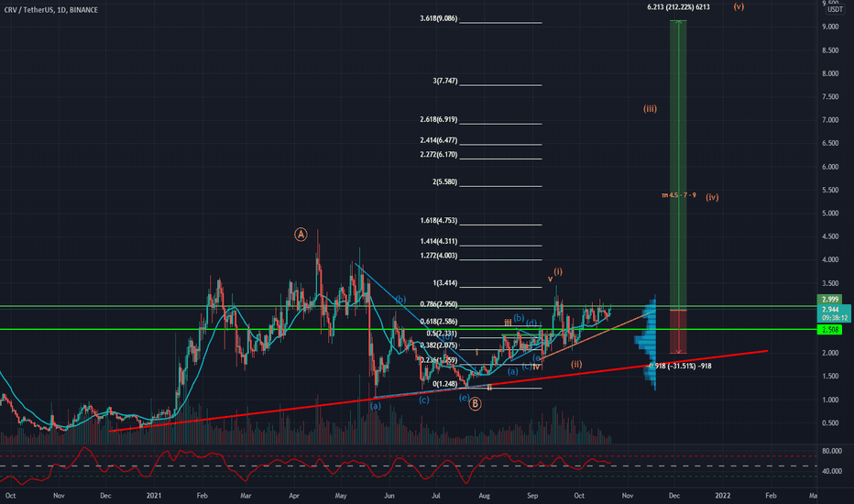Image resolution: width=854 pixels, height=504 pixels.
Task: Click the 6.213 (212.22%) profit target label
Action: 678,7
